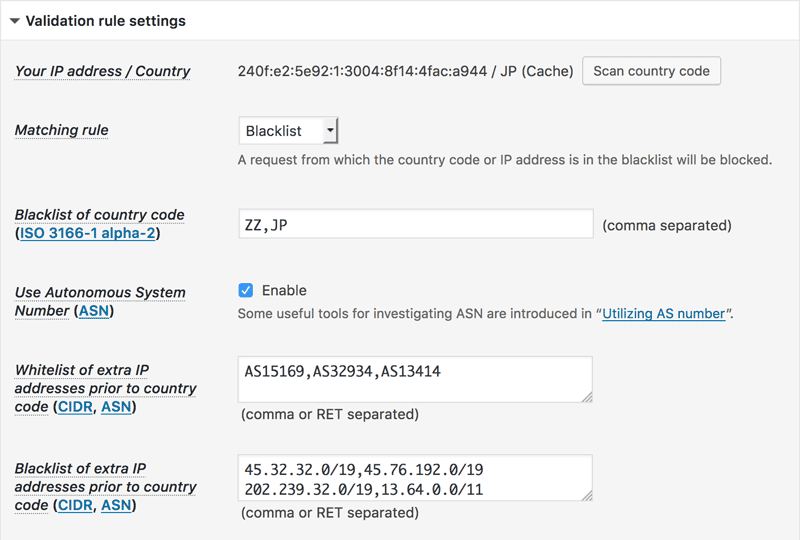
Task: Uncheck the Enable ASN checkbox
Action: tap(245, 290)
